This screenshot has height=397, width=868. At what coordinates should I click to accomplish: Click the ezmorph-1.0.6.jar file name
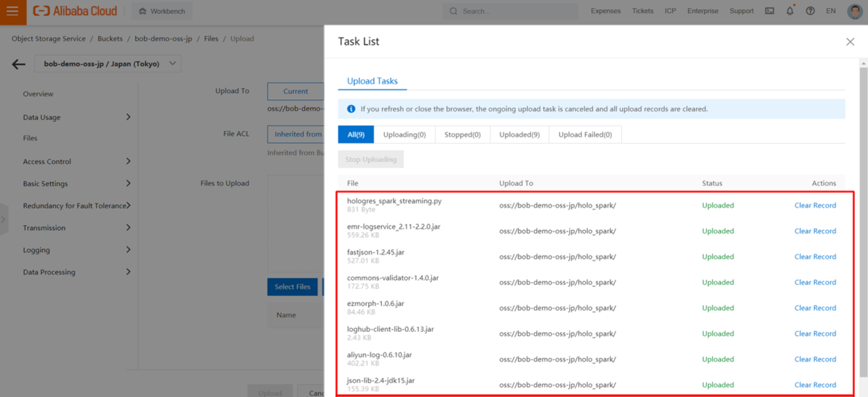coord(375,304)
